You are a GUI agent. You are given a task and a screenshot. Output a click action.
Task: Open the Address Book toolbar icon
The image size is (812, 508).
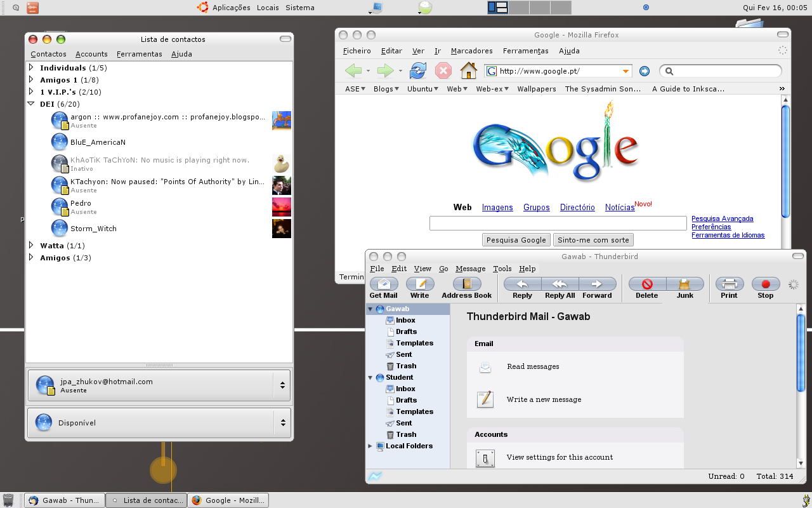point(467,284)
